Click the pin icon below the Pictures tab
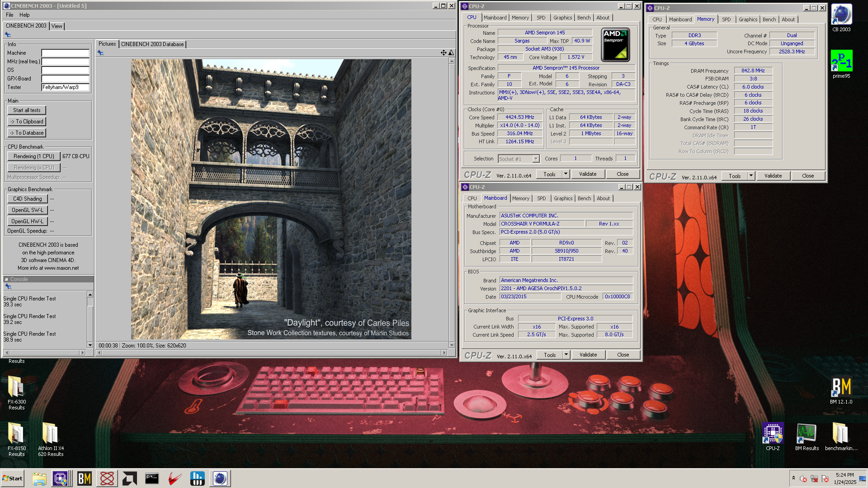This screenshot has width=868, height=488. tap(100, 53)
